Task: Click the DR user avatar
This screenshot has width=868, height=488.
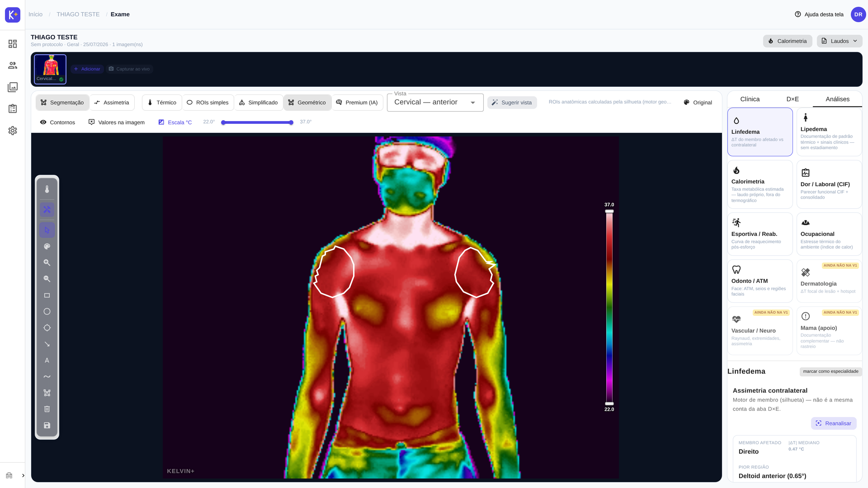Action: point(858,14)
